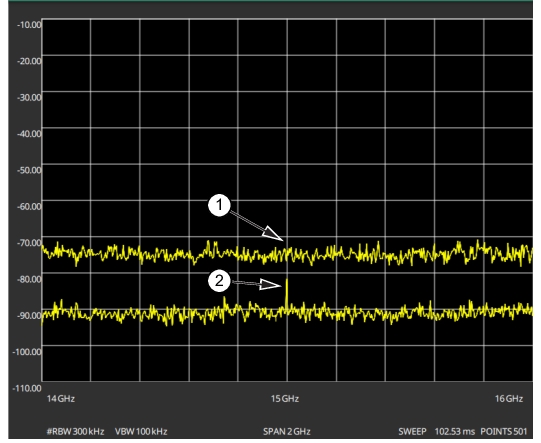Click the POINTS 501 readout
This screenshot has height=443, width=541.
(504, 431)
